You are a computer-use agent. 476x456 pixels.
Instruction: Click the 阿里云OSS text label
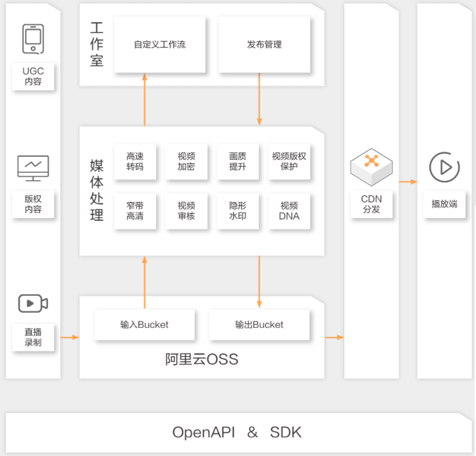click(x=202, y=359)
